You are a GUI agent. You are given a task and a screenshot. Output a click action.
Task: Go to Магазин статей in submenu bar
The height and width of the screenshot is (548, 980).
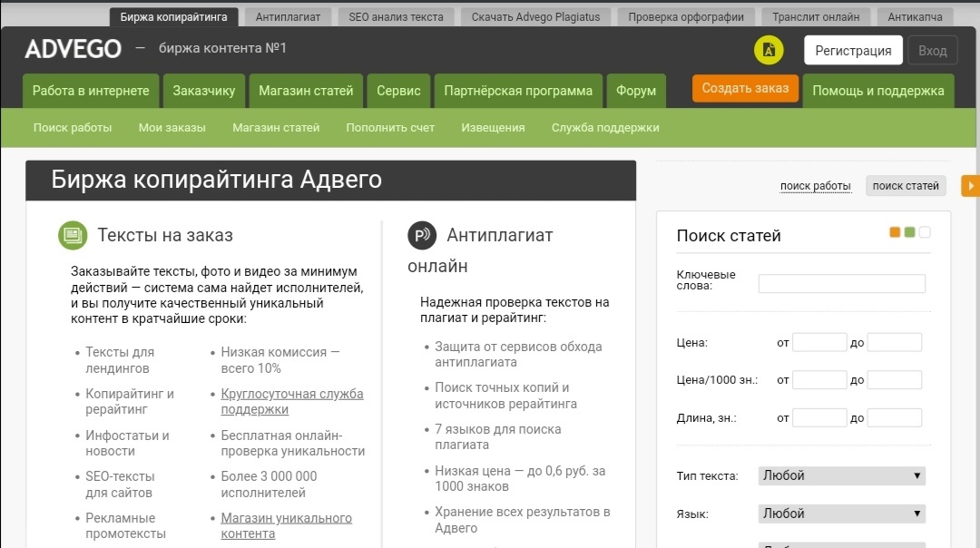[x=276, y=127]
